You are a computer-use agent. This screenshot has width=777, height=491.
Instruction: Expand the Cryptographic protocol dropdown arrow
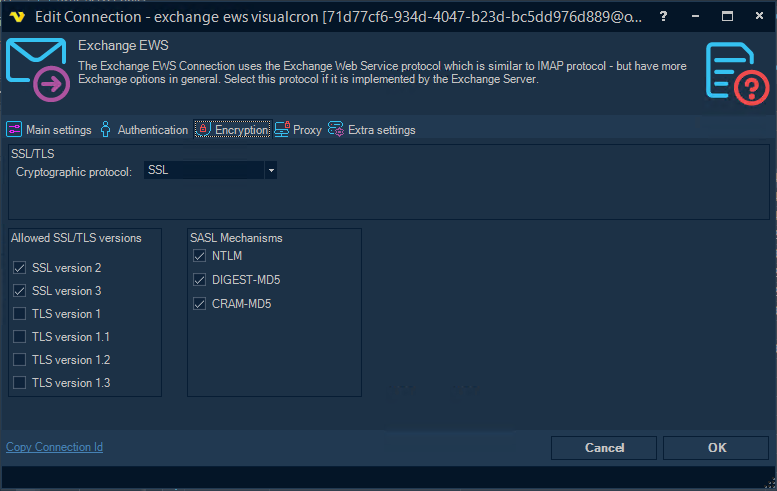coord(270,171)
